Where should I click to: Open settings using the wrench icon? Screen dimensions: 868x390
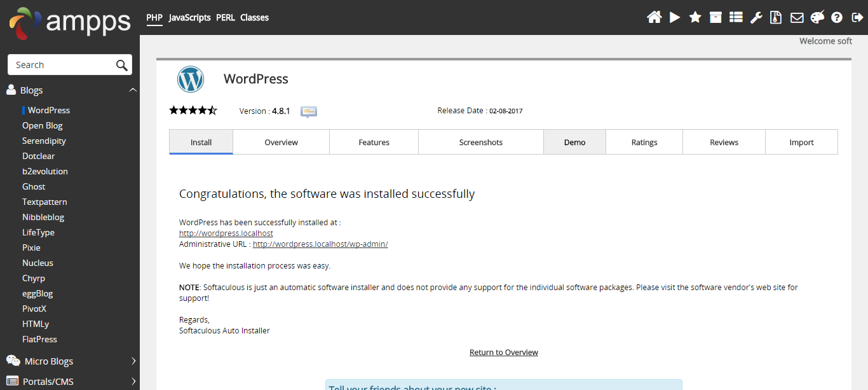pyautogui.click(x=756, y=17)
